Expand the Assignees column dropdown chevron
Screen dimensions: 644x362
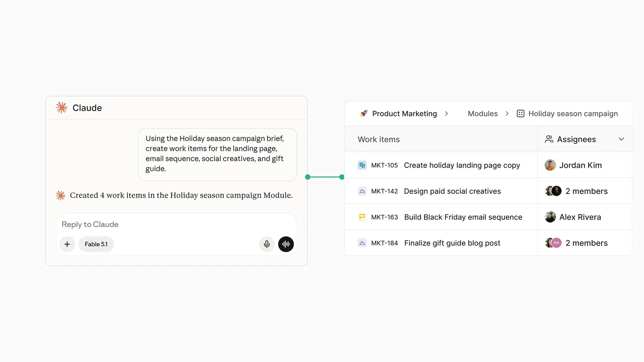(x=621, y=139)
